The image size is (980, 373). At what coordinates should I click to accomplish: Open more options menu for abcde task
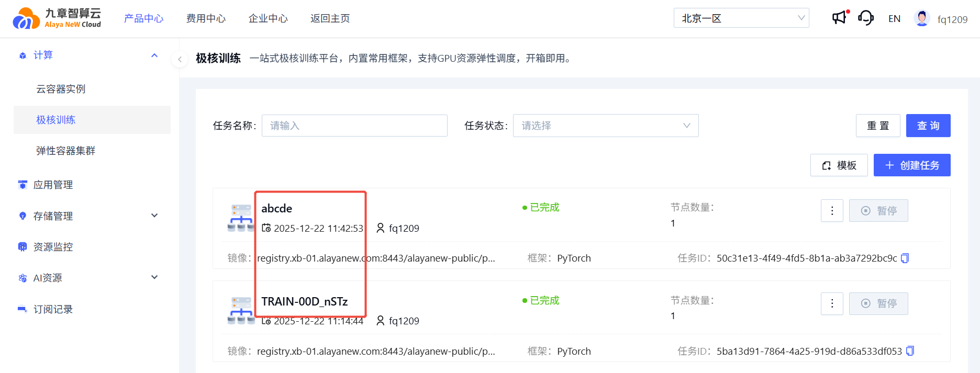coord(832,211)
